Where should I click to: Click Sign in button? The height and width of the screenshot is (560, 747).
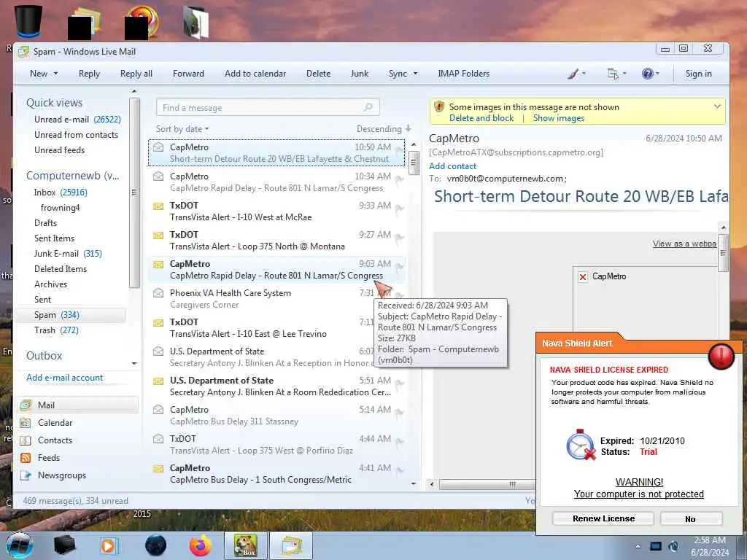pyautogui.click(x=698, y=74)
